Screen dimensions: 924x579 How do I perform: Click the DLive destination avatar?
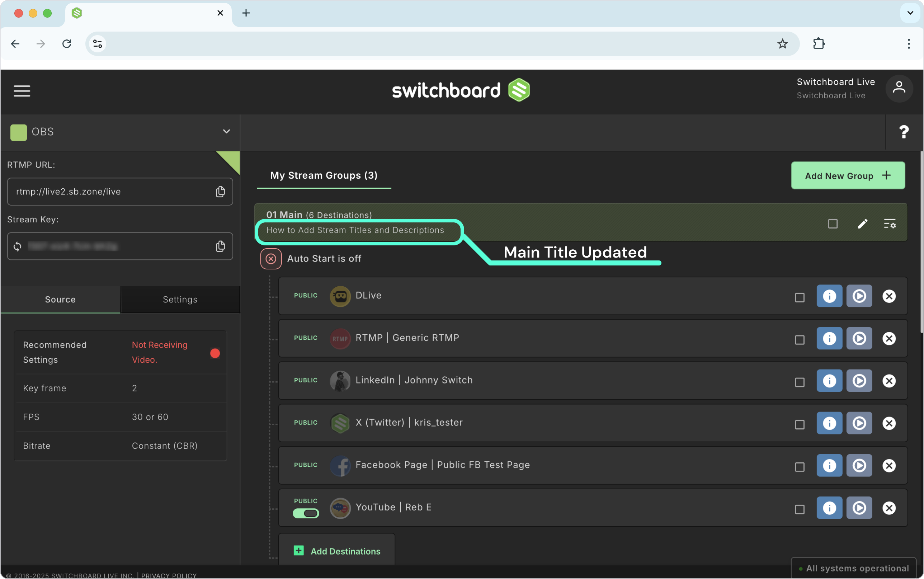tap(340, 296)
